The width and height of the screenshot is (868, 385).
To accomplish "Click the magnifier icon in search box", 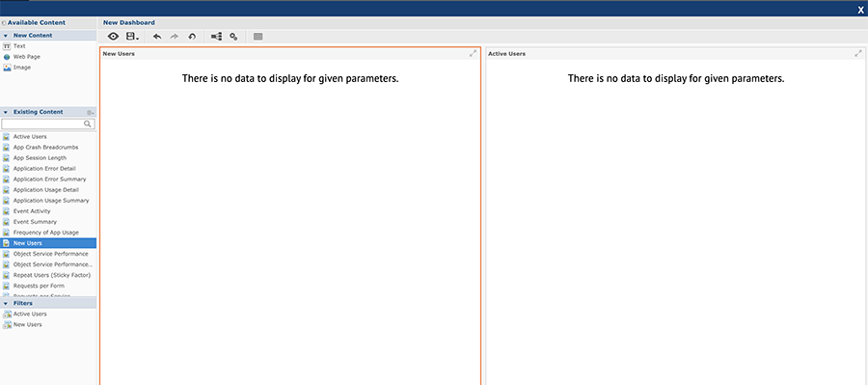I will (88, 124).
